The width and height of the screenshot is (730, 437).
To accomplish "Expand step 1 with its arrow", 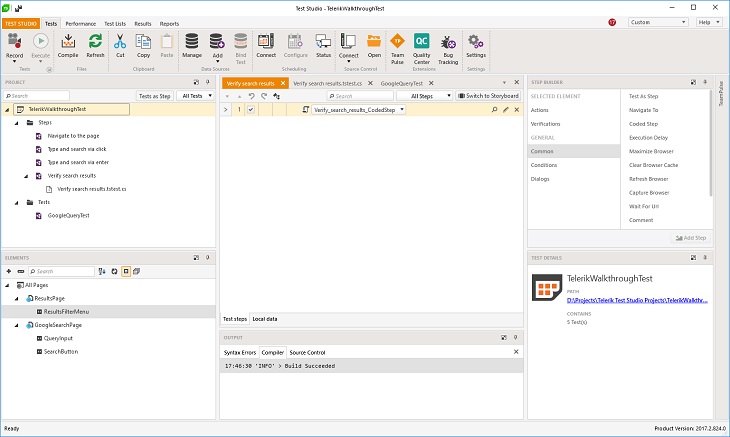I will pos(225,110).
